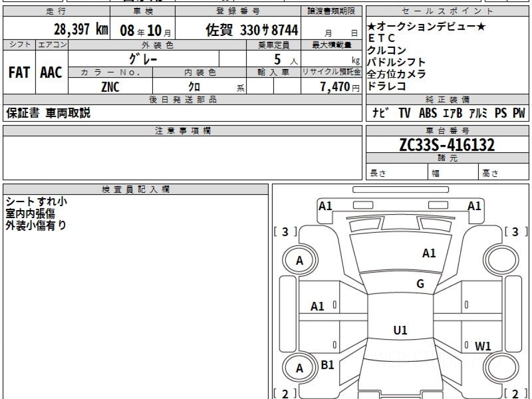This screenshot has width=532, height=399.
Task: Select the mileage value 28,397 km
Action: point(81,30)
